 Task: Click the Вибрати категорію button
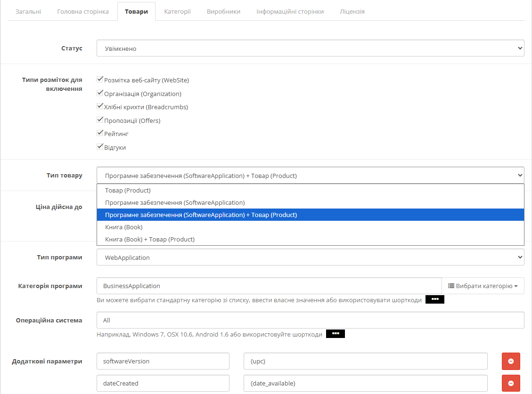(483, 286)
